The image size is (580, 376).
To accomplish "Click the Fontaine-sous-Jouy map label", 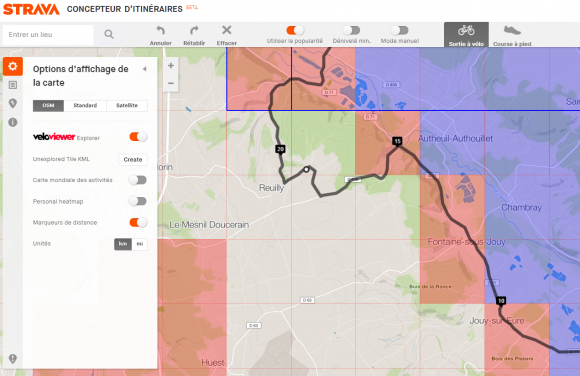I will (466, 242).
